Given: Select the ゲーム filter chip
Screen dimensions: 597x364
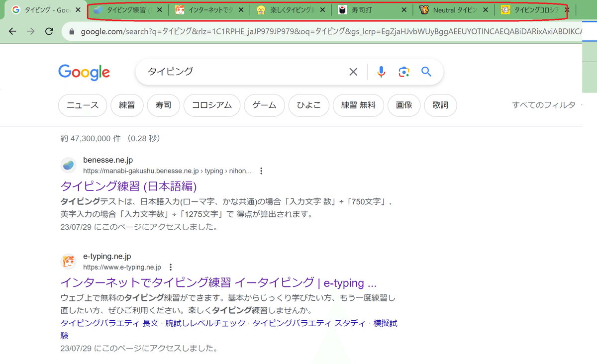Looking at the screenshot, I should point(264,105).
